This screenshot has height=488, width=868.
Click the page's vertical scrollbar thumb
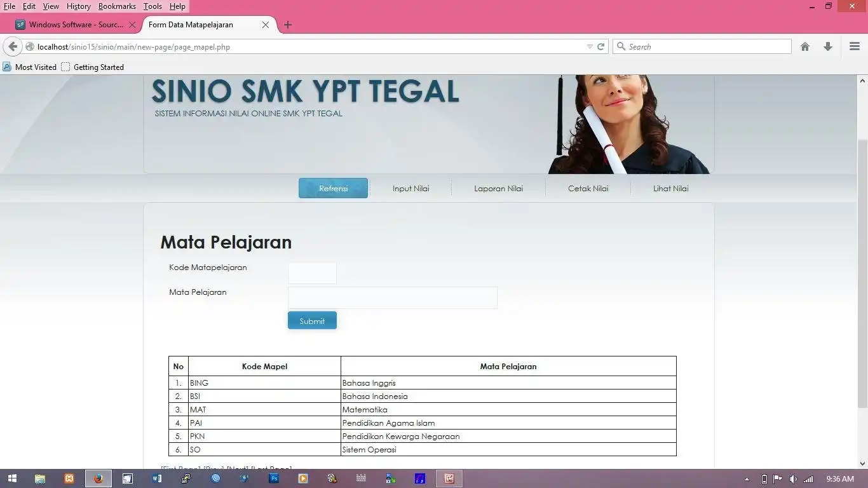coord(862,273)
